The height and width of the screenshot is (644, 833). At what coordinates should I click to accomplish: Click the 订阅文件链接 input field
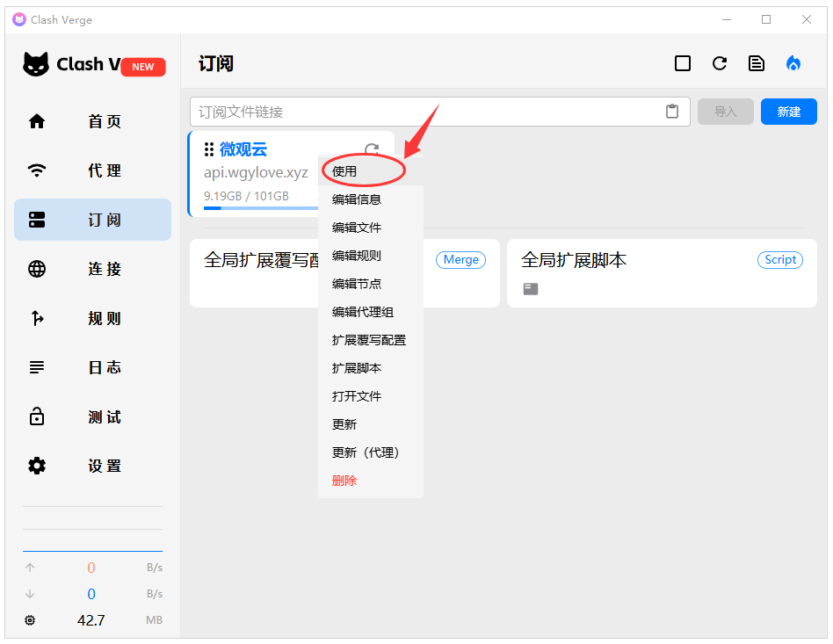426,112
